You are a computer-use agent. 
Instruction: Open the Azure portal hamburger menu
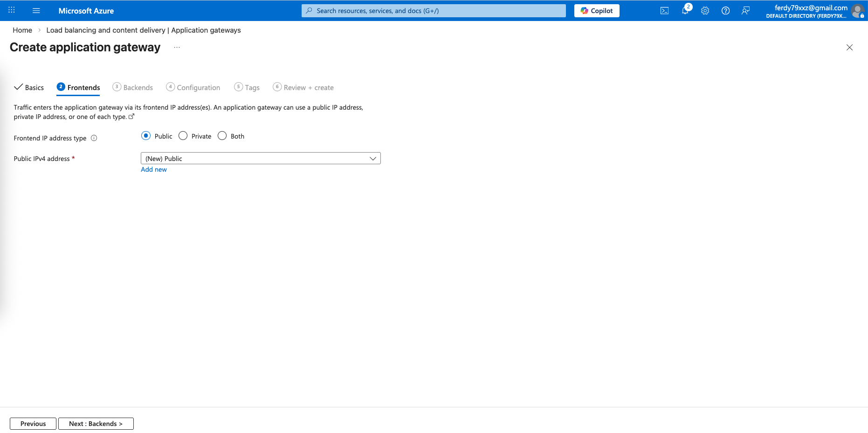[36, 11]
